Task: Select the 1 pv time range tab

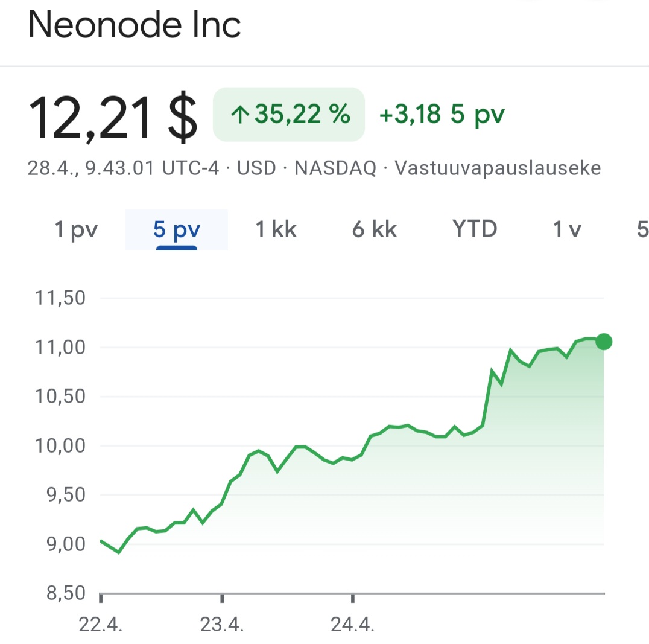Action: [x=76, y=230]
